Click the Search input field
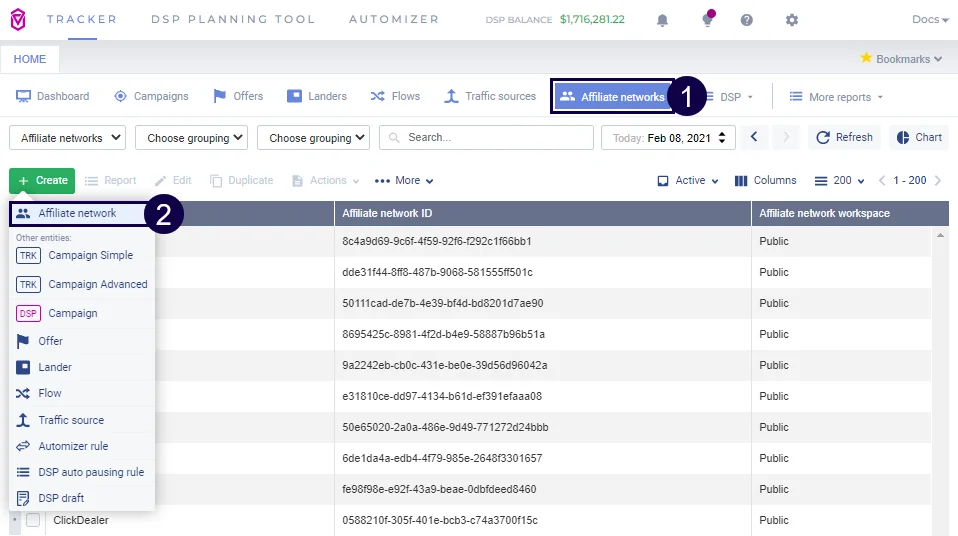958x536 pixels. 485,138
